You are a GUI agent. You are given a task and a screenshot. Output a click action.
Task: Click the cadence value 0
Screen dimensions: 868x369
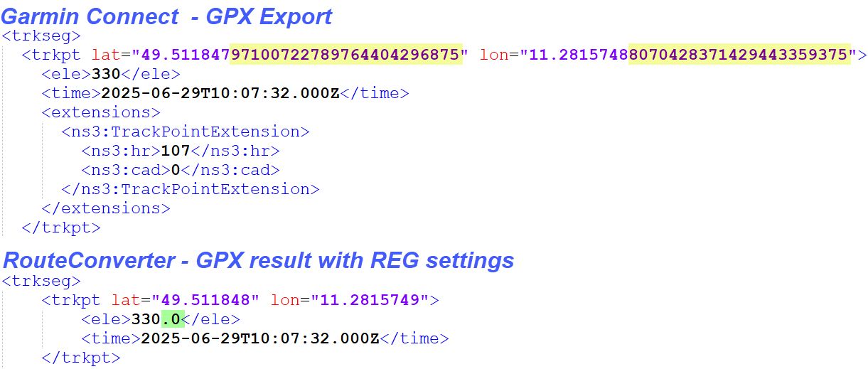tap(175, 170)
